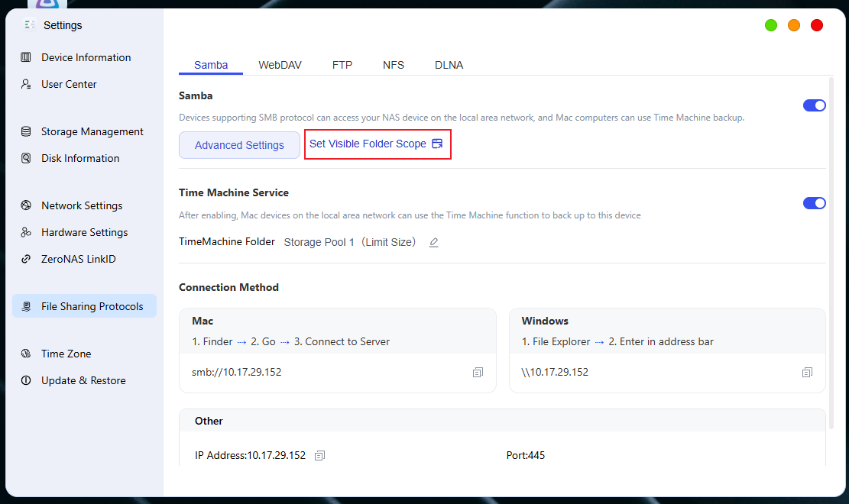849x504 pixels.
Task: Click the Device Information icon
Action: pos(26,57)
